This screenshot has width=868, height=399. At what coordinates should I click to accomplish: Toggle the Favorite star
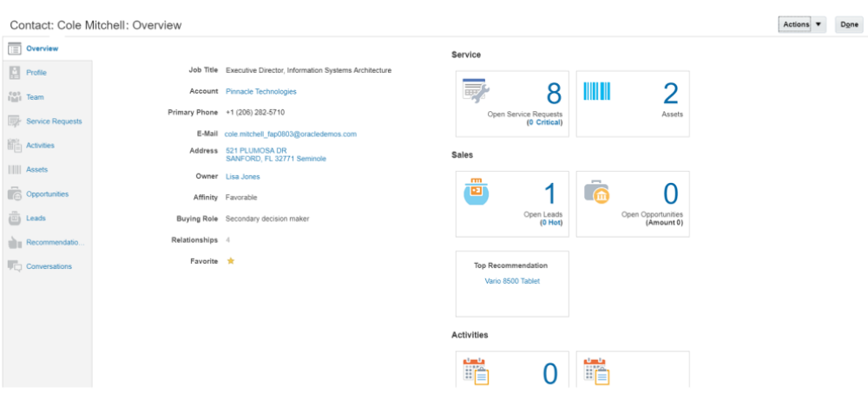coord(230,261)
